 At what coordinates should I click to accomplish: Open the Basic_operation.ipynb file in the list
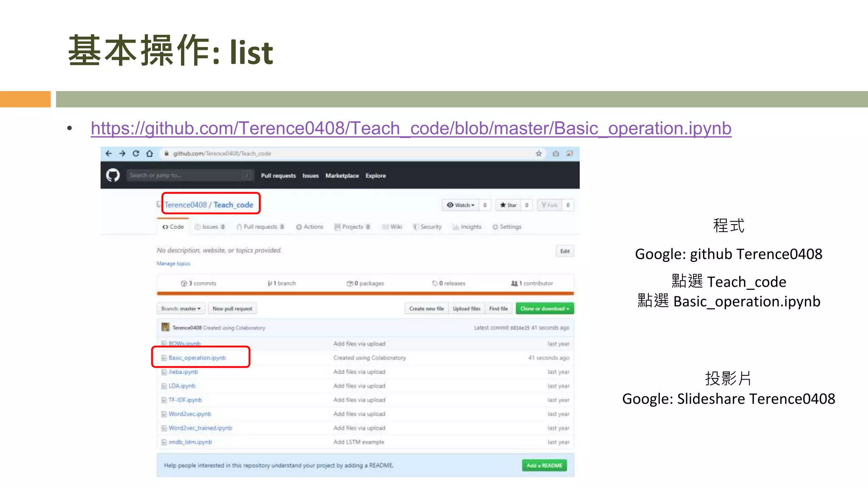click(x=197, y=358)
